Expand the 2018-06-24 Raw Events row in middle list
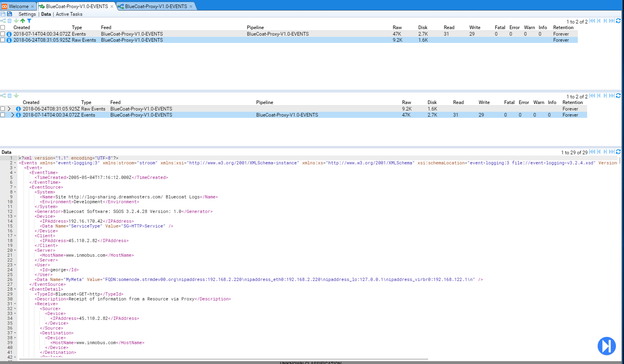The image size is (624, 364). (9, 109)
